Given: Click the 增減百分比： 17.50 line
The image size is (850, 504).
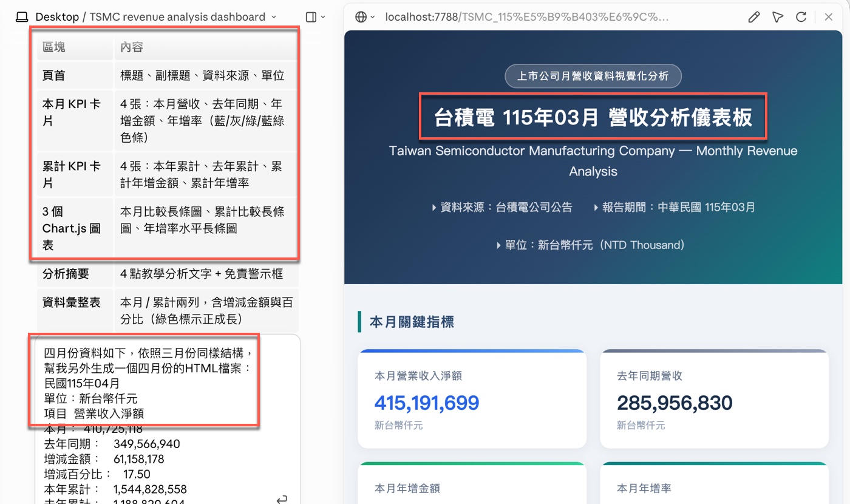Looking at the screenshot, I should (97, 474).
